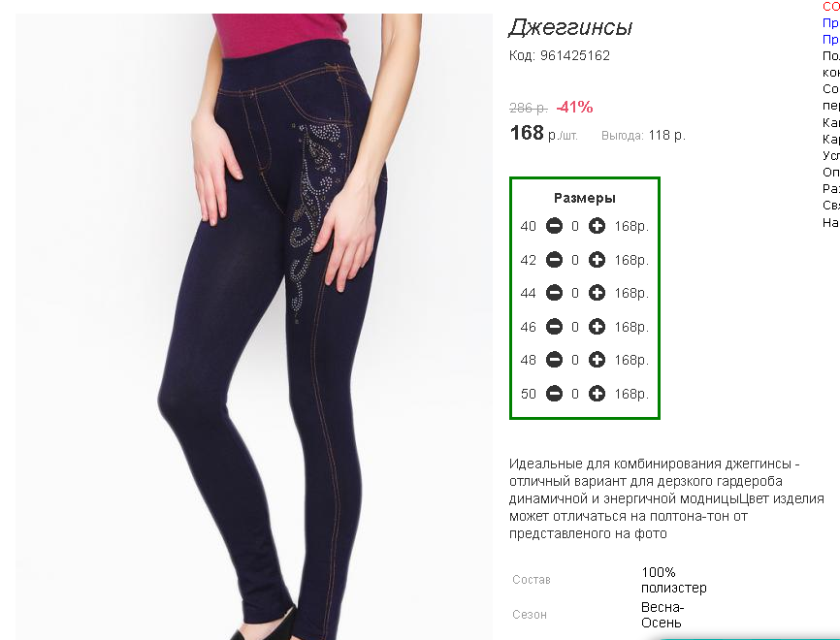The height and width of the screenshot is (640, 840).
Task: Click the -41% discount label
Action: point(574,107)
